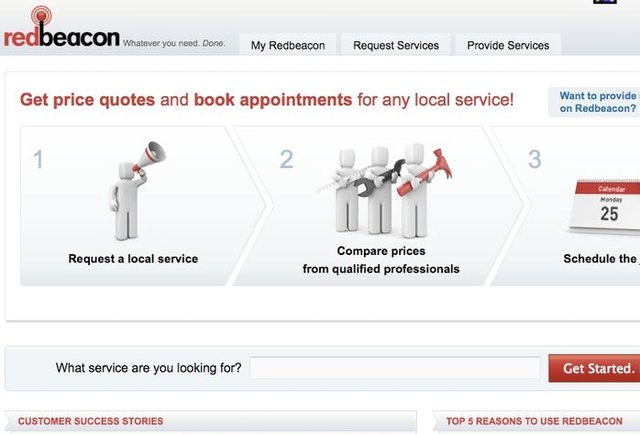Click the 'Whatever you need. Done.' tagline
640x434 pixels.
click(174, 43)
